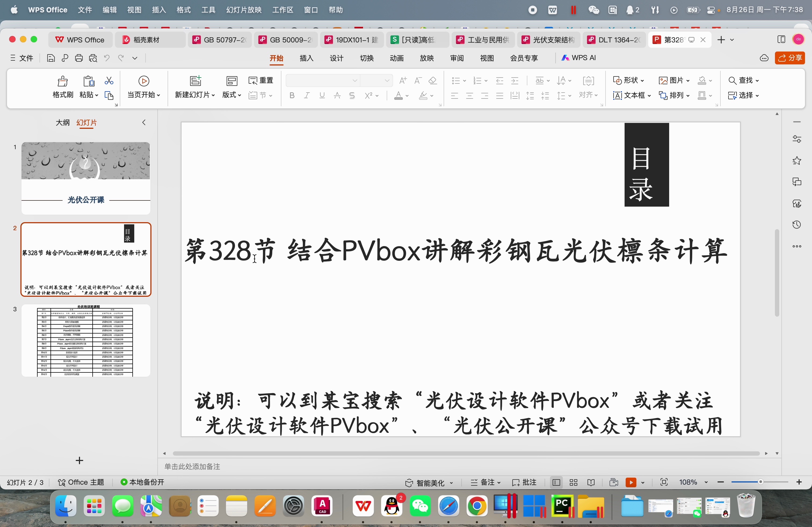The height and width of the screenshot is (527, 812).
Task: Toggle right text alignment
Action: [485, 96]
